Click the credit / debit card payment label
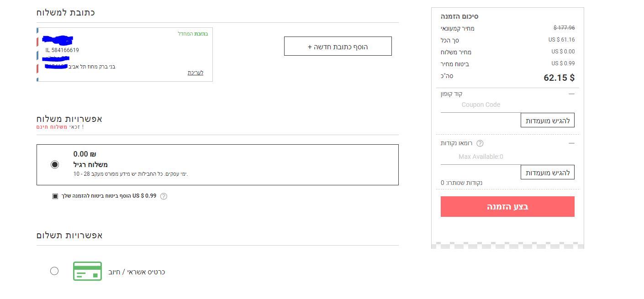644x299 pixels. 137,272
